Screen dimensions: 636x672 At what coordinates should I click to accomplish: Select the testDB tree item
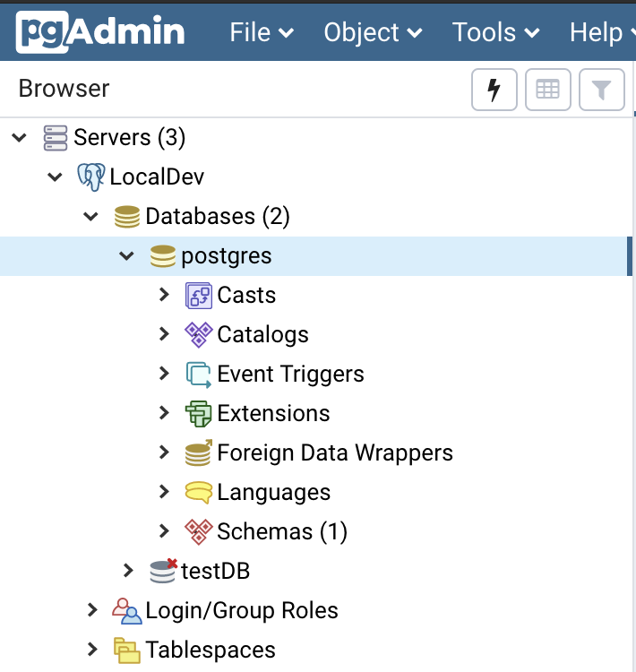pos(216,571)
